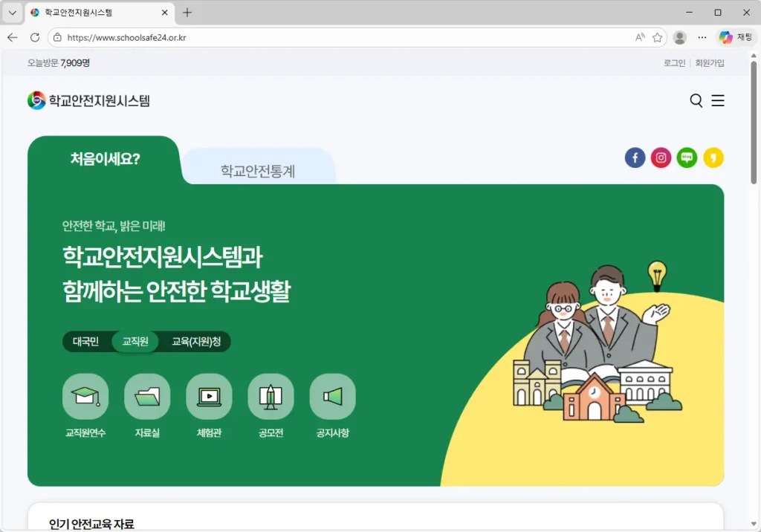
Task: Open browser Settings and more menu
Action: pos(702,37)
